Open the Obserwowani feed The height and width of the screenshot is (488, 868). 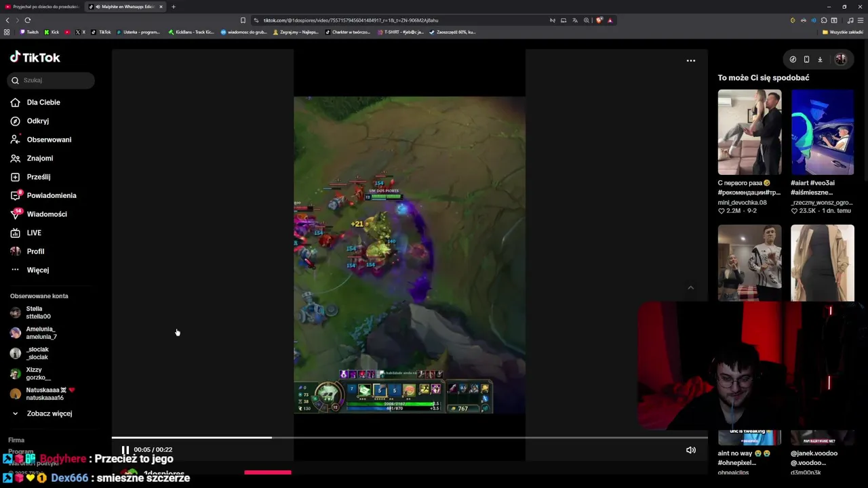click(49, 140)
